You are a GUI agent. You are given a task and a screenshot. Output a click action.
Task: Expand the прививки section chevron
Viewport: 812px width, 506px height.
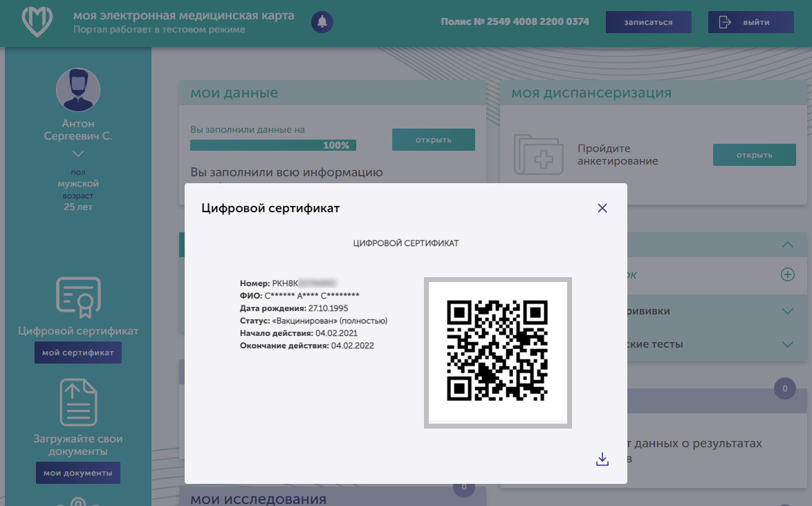(x=788, y=311)
